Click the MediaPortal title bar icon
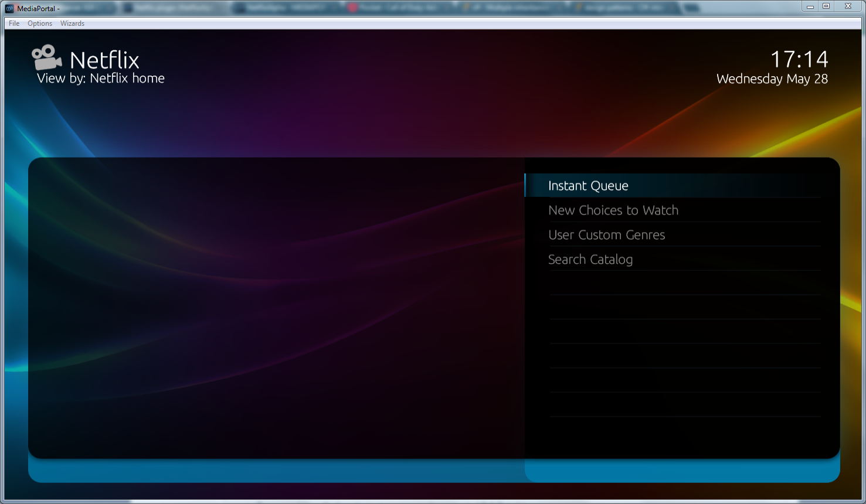This screenshot has height=504, width=866. click(x=9, y=8)
